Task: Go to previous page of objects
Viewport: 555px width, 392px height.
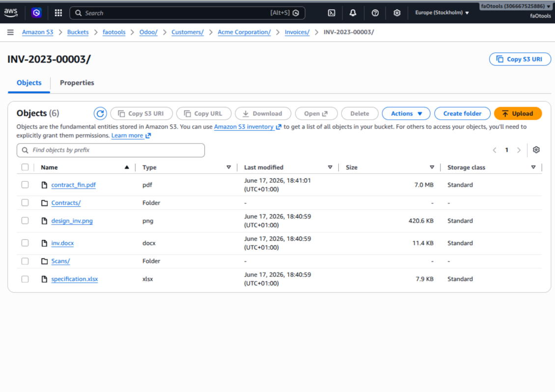Action: click(x=495, y=150)
